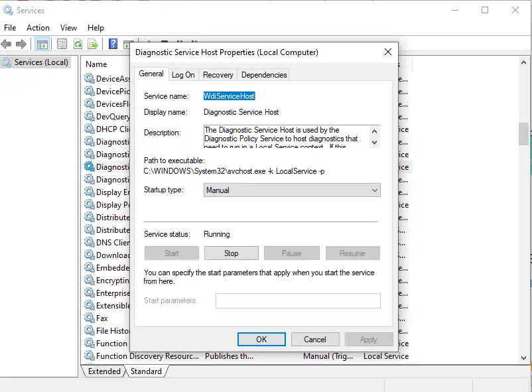Switch to the Log On tab

click(x=183, y=75)
